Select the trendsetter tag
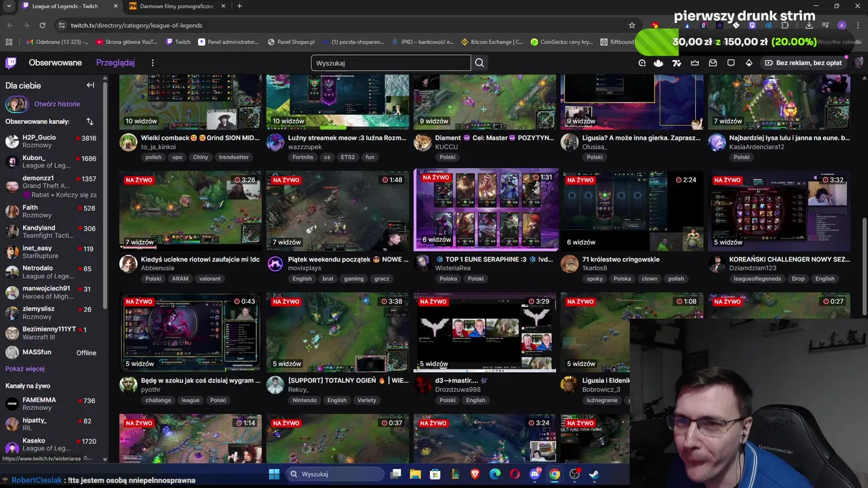This screenshot has height=488, width=868. 234,157
